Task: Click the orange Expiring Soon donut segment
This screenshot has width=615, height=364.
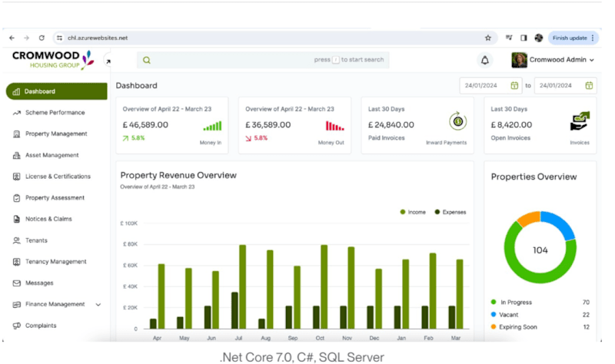Action: click(529, 218)
